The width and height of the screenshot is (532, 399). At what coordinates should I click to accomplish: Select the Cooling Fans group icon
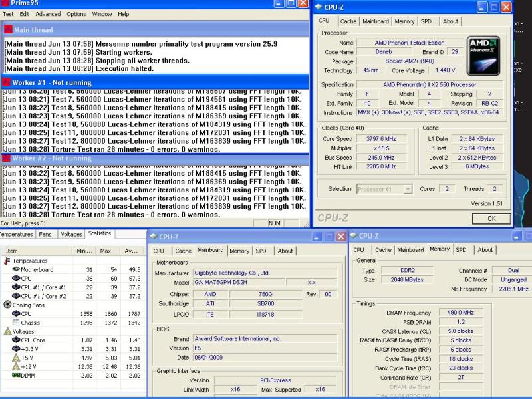(7, 305)
